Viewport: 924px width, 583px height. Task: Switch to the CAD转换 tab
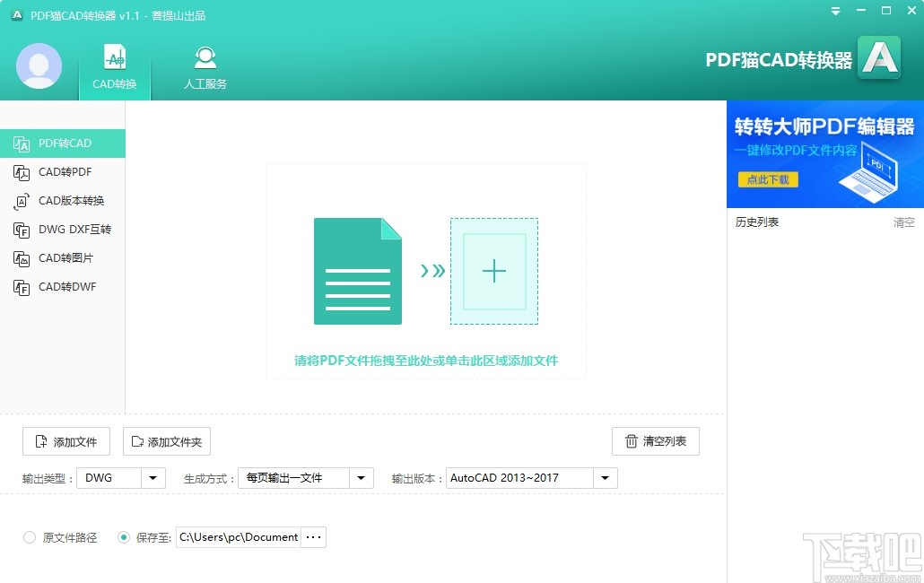point(114,67)
